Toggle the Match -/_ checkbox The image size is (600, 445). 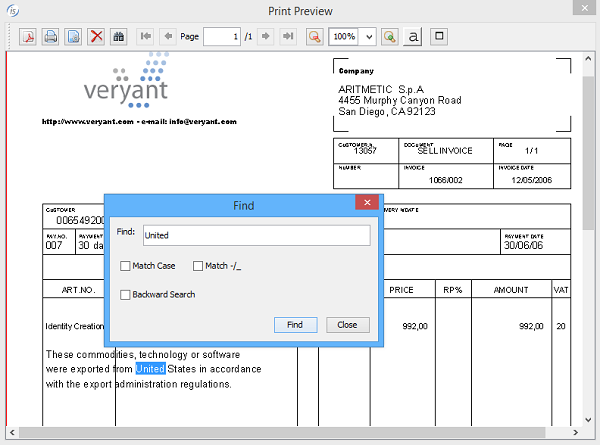[x=198, y=266]
